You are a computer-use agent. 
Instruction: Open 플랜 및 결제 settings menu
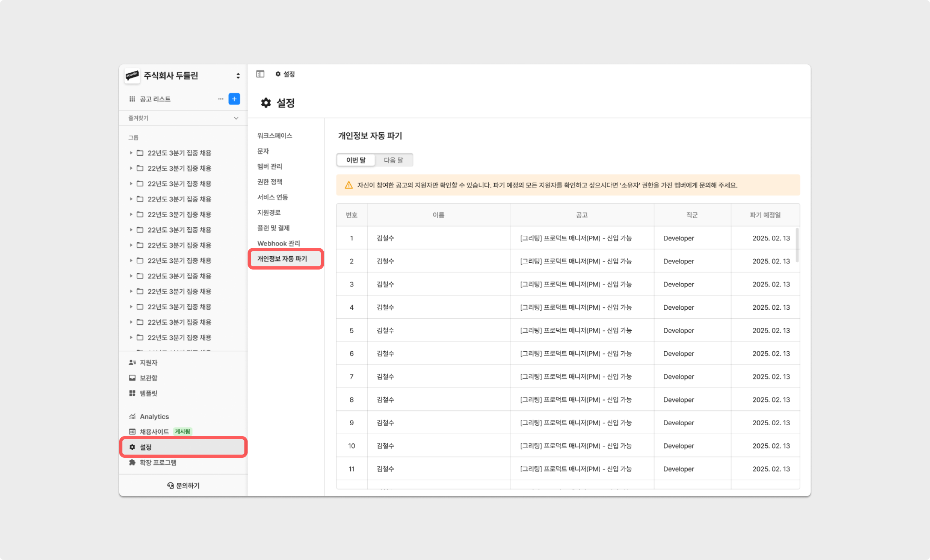[x=273, y=228]
